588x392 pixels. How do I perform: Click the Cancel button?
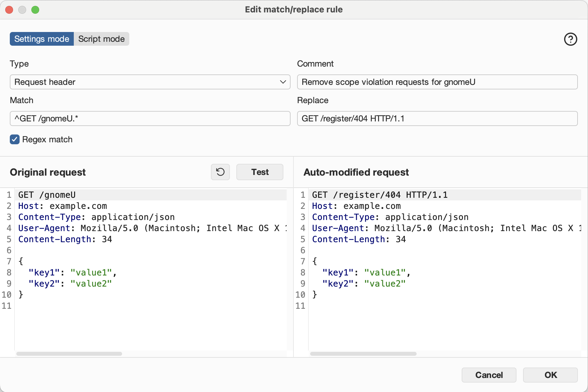[489, 375]
